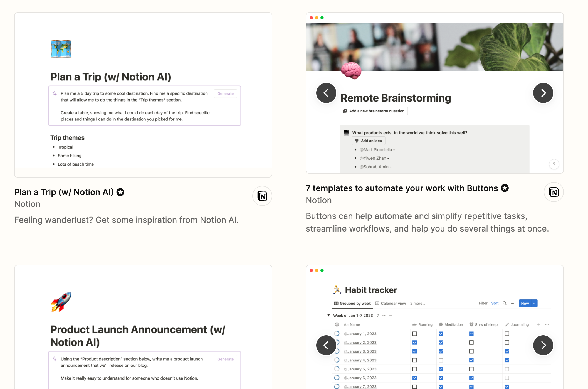Click the 'Lots of beach time' bullet
The image size is (588, 389).
pos(76,164)
